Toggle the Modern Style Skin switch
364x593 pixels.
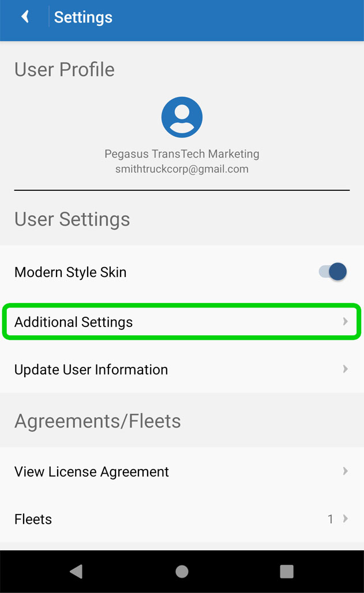pyautogui.click(x=333, y=272)
